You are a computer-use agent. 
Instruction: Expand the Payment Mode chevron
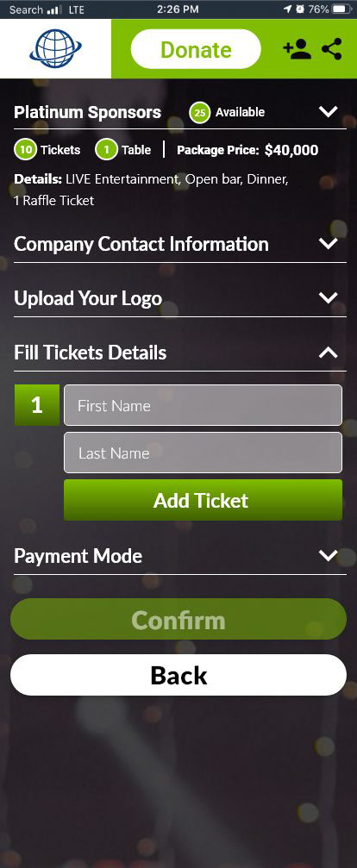pyautogui.click(x=329, y=555)
